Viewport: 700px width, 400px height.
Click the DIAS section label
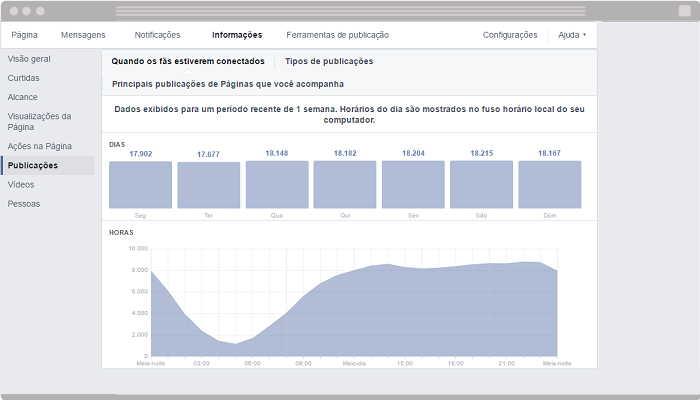click(117, 145)
